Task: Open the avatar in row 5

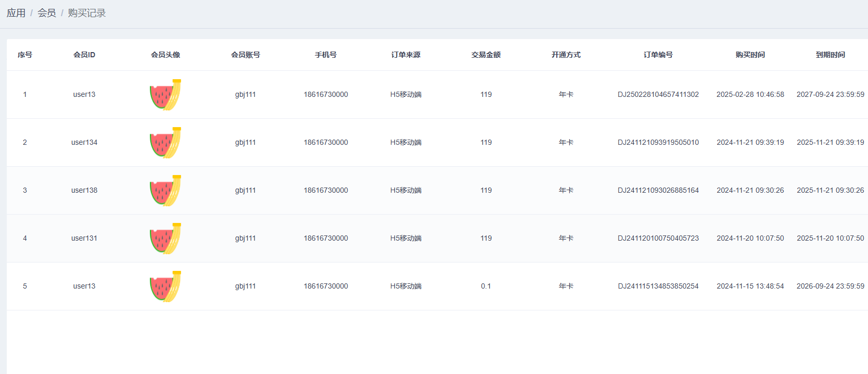Action: pyautogui.click(x=165, y=286)
